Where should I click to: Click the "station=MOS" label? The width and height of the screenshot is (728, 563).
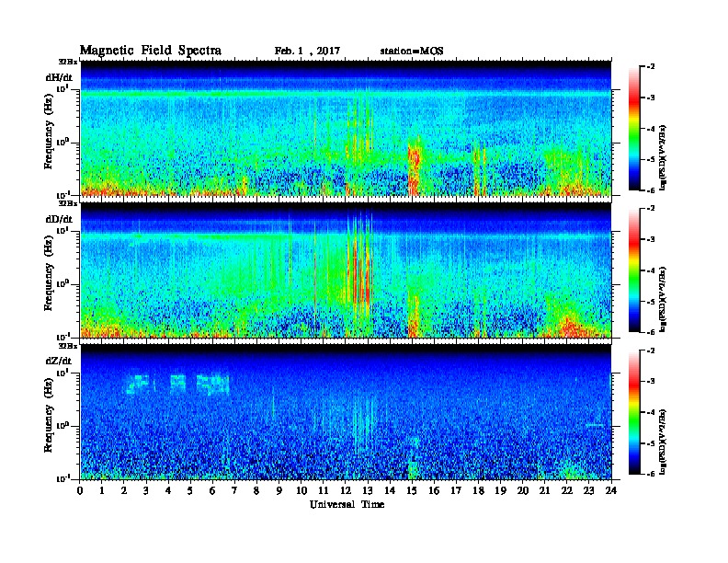pyautogui.click(x=412, y=52)
